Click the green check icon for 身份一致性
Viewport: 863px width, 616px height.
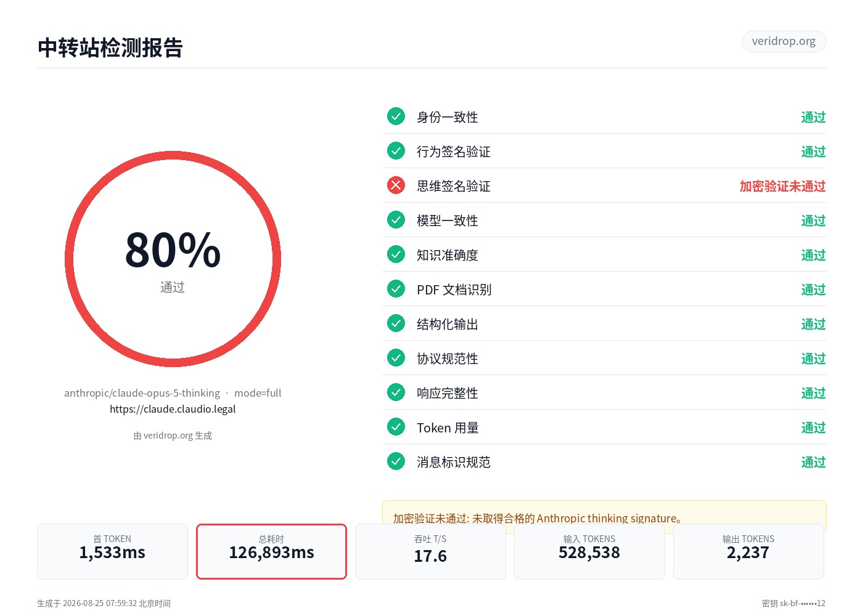click(396, 116)
